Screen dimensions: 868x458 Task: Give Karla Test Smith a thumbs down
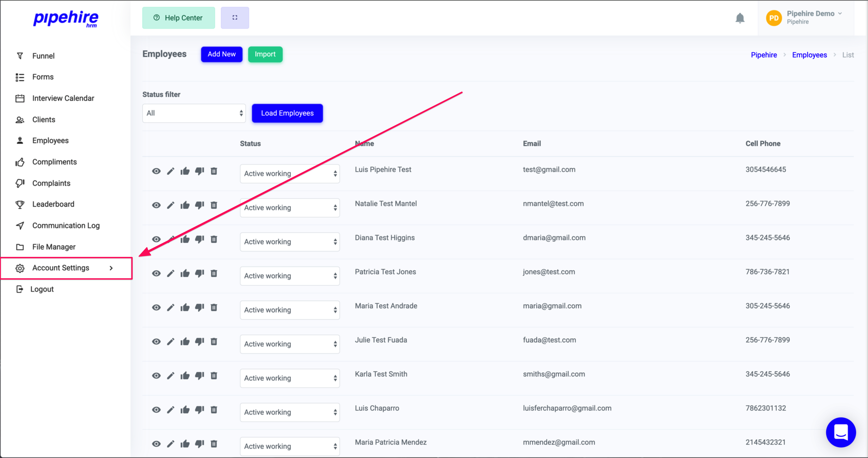click(x=200, y=375)
